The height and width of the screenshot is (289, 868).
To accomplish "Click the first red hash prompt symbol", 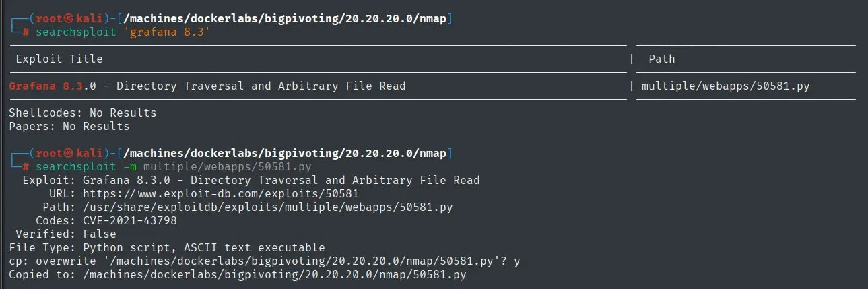I will (x=26, y=32).
